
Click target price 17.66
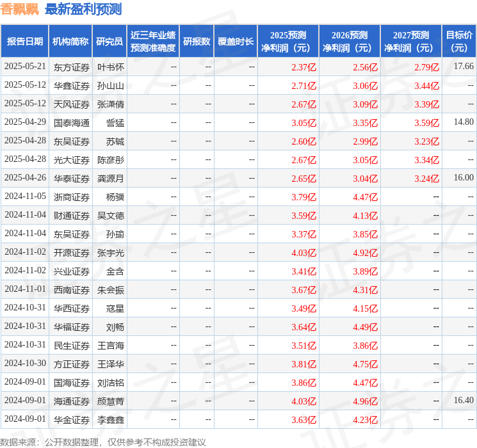(x=464, y=66)
